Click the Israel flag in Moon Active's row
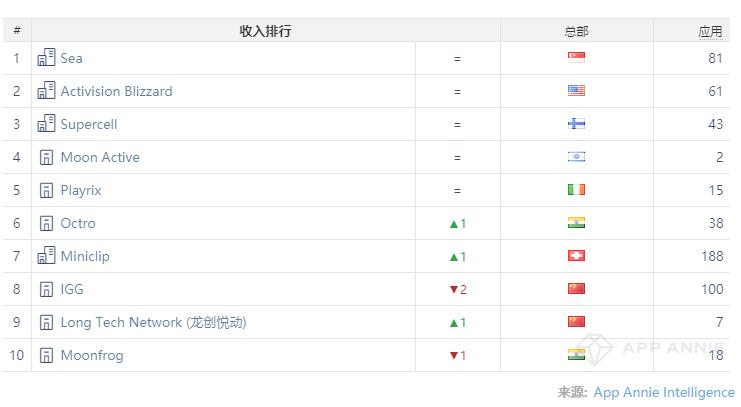This screenshot has width=741, height=407. (x=576, y=156)
